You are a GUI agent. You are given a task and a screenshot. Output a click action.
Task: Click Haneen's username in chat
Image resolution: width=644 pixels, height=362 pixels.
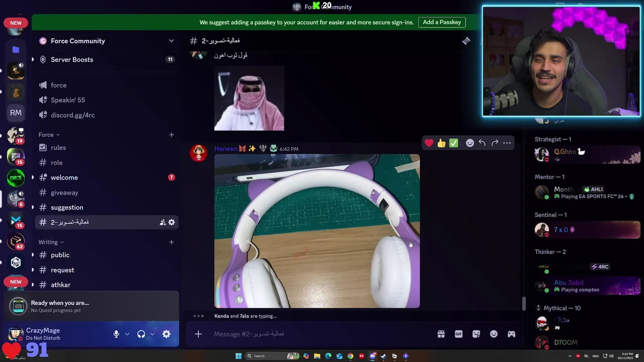click(225, 148)
